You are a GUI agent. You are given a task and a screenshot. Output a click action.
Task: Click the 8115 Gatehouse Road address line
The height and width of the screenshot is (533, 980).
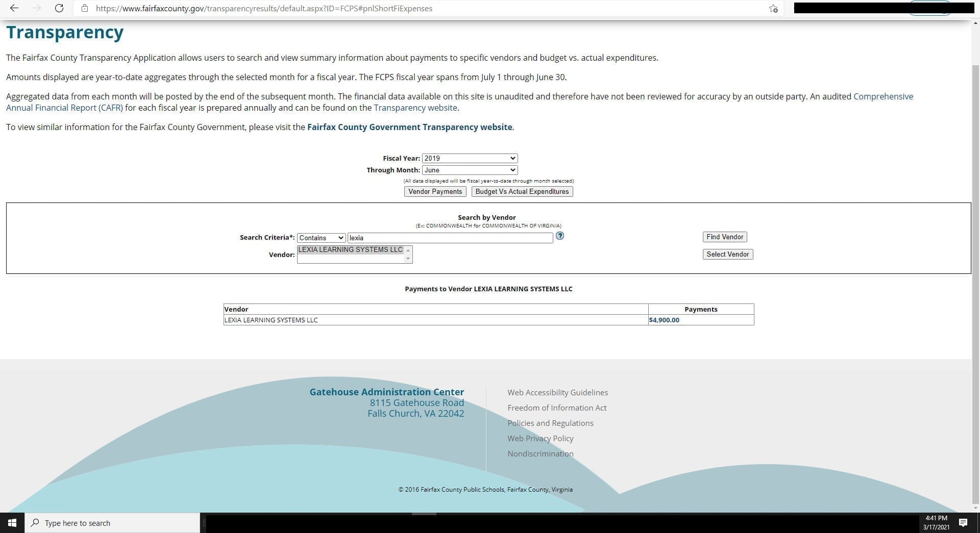click(417, 402)
